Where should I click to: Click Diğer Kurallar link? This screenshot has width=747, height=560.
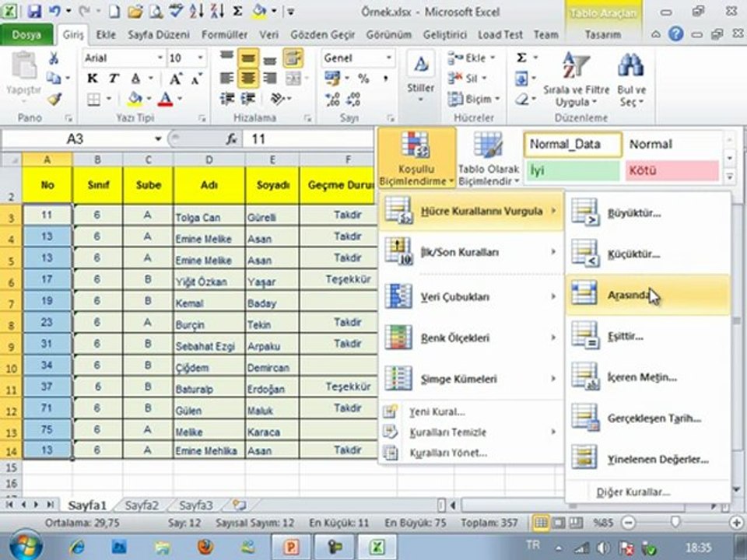click(x=633, y=492)
